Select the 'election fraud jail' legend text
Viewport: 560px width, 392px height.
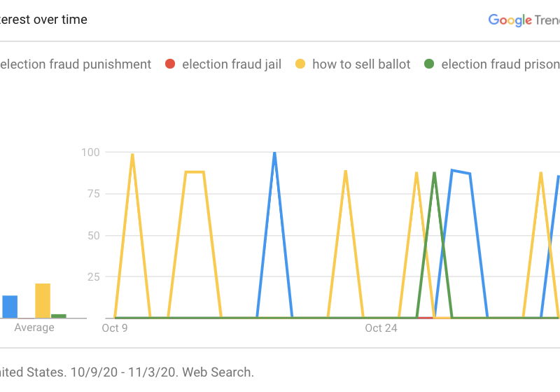pyautogui.click(x=231, y=64)
